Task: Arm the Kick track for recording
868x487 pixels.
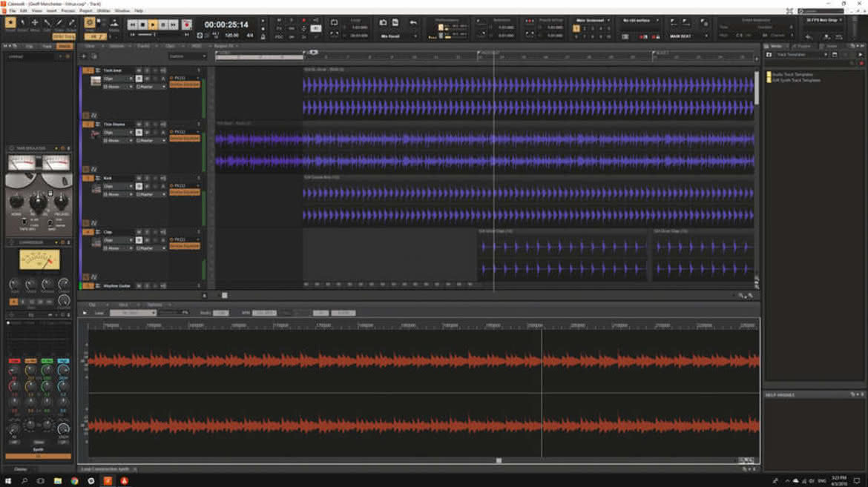Action: [x=154, y=178]
